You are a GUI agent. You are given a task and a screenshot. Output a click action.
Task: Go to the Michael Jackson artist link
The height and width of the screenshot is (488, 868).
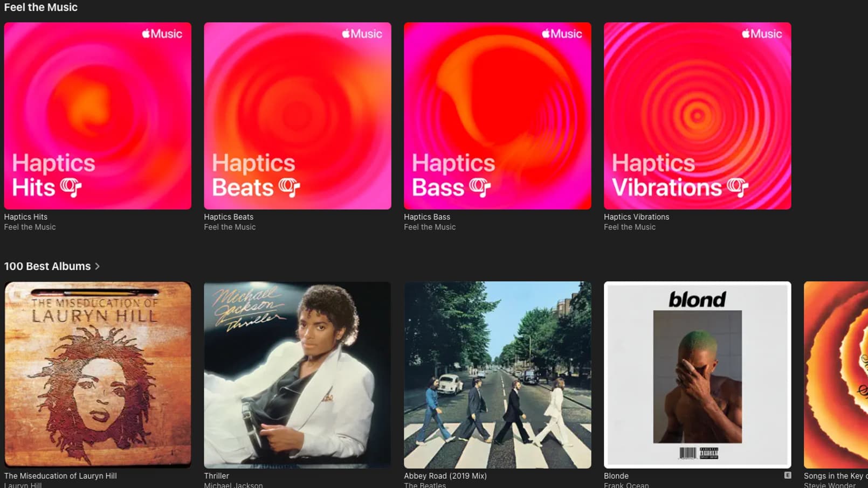pos(233,485)
